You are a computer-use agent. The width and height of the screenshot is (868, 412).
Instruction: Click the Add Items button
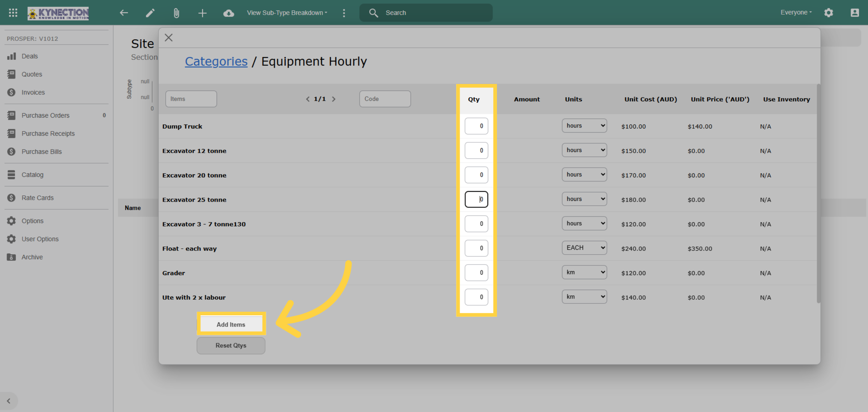231,324
